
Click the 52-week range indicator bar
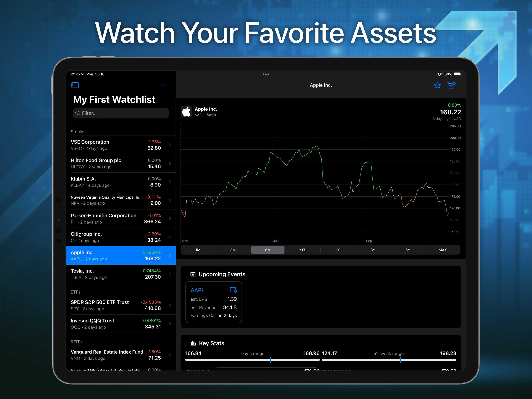(389, 360)
